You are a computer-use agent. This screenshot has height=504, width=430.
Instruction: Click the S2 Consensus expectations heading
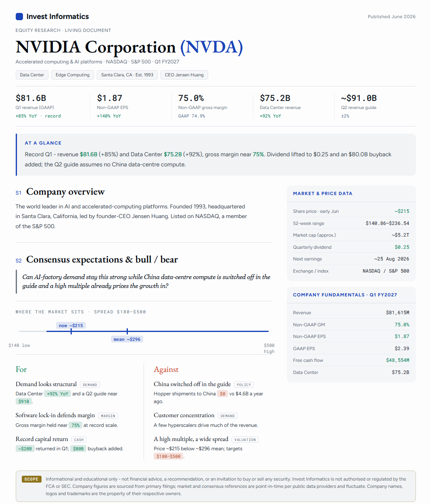coord(97,260)
